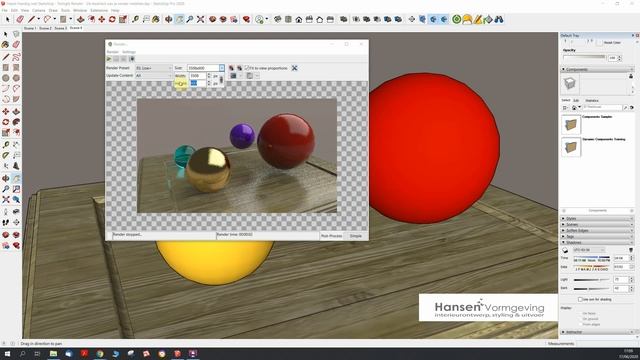Pick the Paint Bucket tool in top toolbar
640x360 pixels.
point(156,19)
